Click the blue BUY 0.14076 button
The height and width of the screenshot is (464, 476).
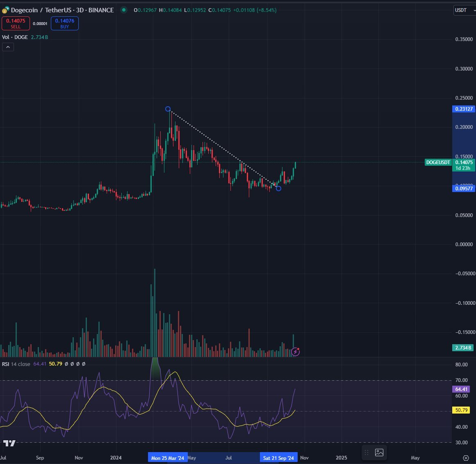pyautogui.click(x=65, y=23)
